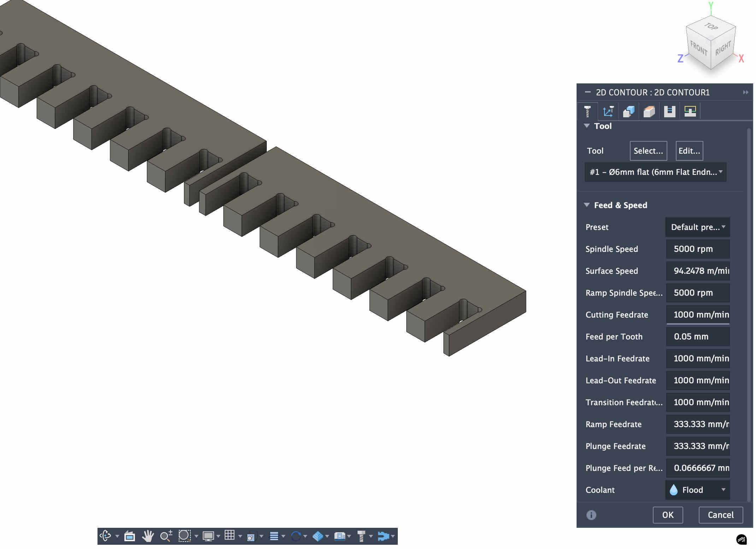
Task: Open the Coolant Flood dropdown
Action: (698, 490)
